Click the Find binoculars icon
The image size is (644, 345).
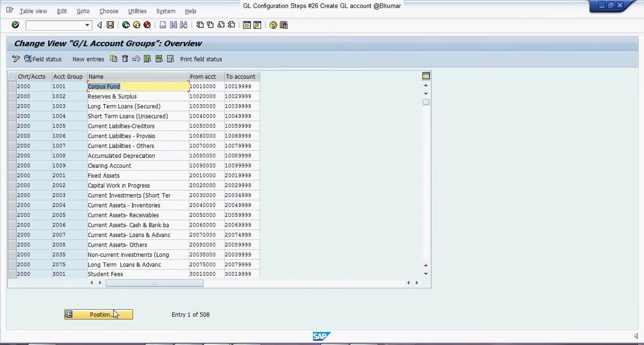point(173,25)
